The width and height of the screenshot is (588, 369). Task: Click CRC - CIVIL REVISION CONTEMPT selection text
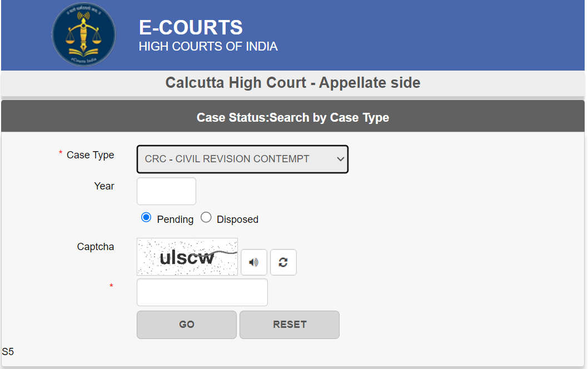227,159
